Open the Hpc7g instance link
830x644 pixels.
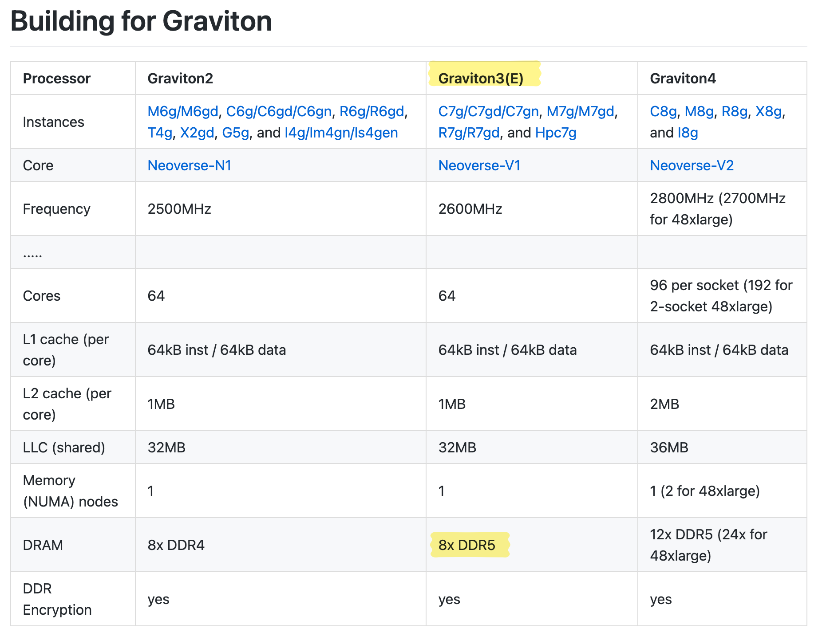pyautogui.click(x=556, y=133)
